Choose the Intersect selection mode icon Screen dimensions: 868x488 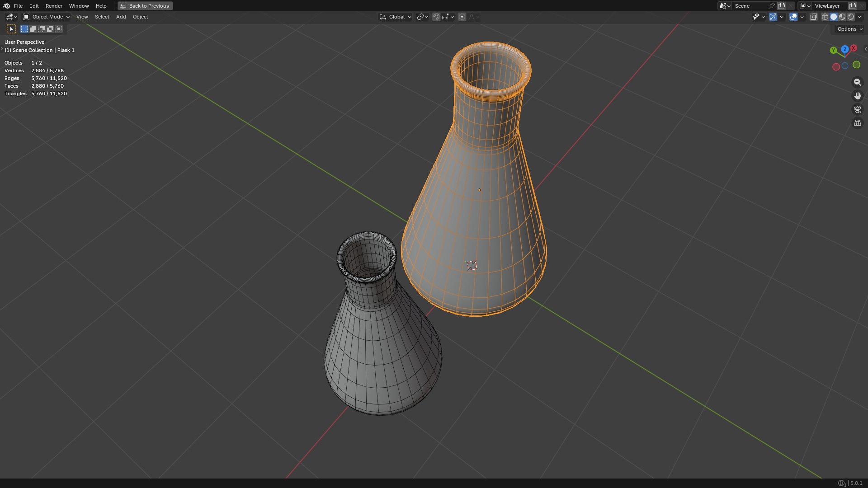[x=59, y=29]
